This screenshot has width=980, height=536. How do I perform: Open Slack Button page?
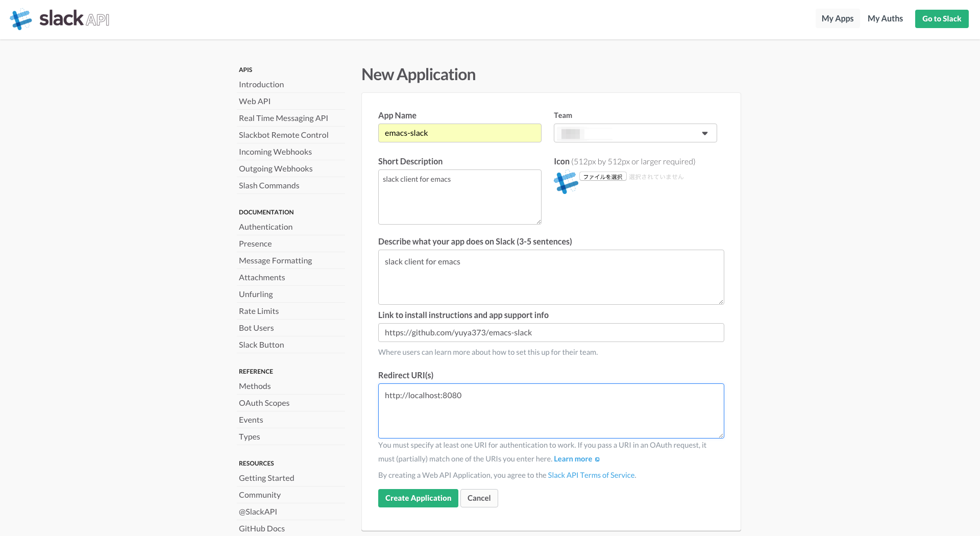[x=261, y=345]
